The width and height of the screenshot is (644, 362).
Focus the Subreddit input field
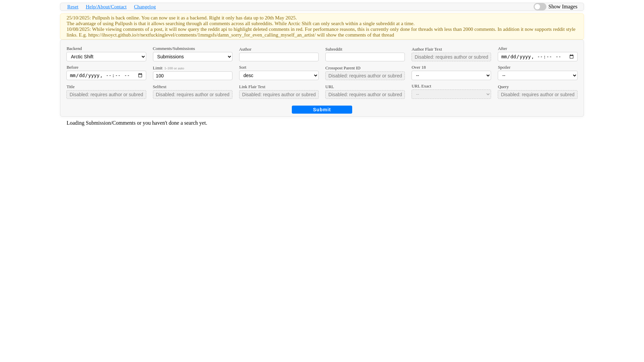[x=365, y=57]
